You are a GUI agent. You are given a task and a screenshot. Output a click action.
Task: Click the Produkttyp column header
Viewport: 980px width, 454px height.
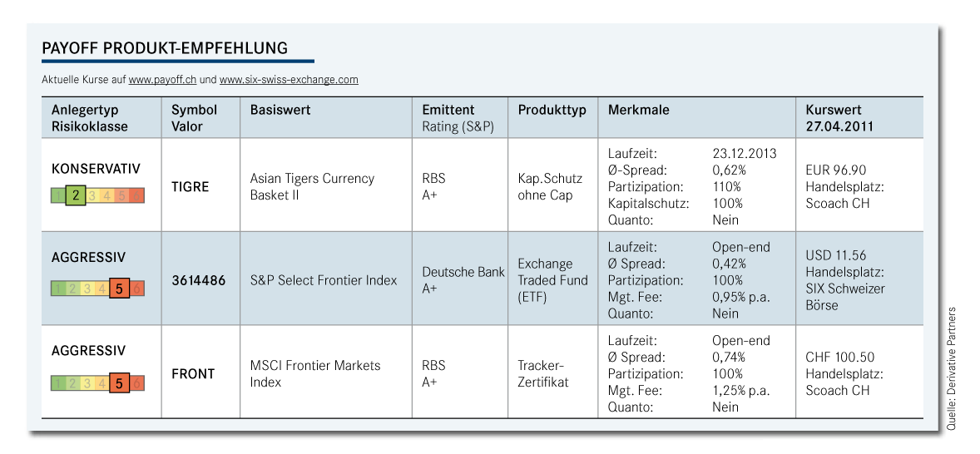click(x=552, y=110)
